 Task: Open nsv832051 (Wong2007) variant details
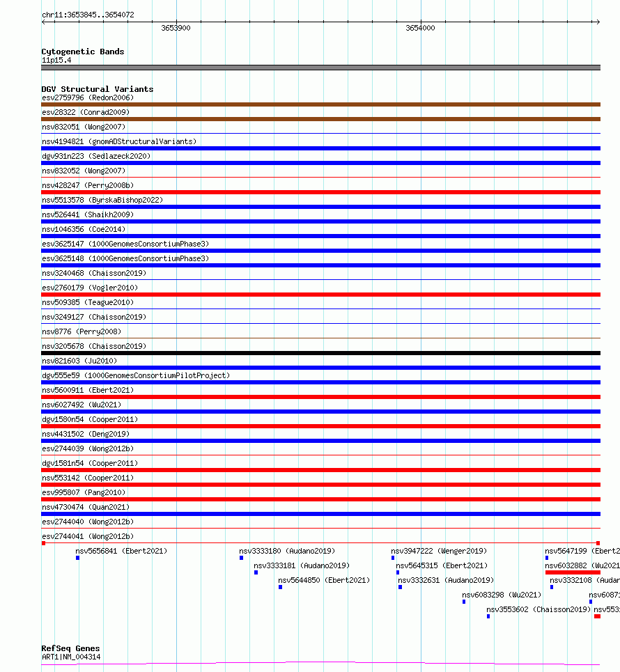click(83, 127)
